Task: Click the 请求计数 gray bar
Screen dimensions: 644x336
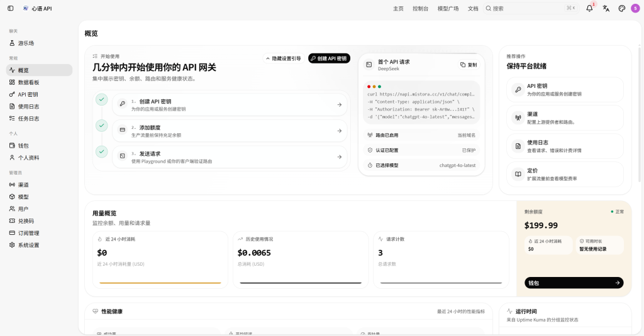Action: 441,283
